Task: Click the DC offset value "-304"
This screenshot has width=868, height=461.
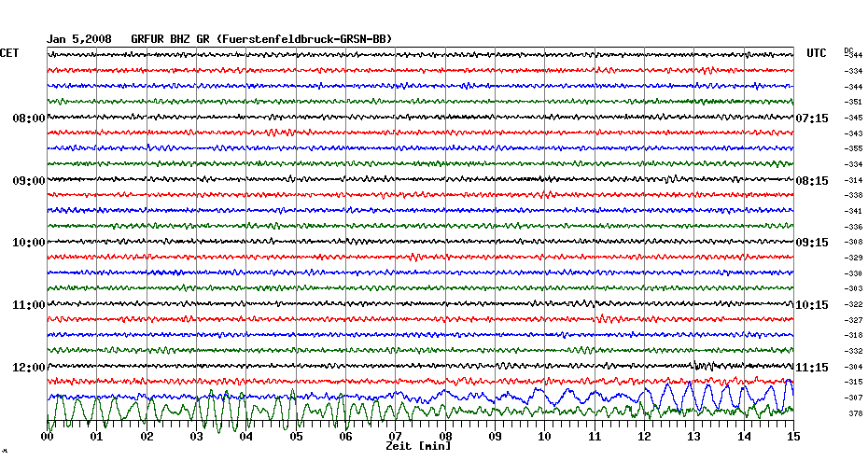Action: [854, 367]
